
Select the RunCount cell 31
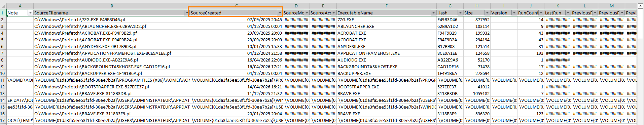(531, 46)
